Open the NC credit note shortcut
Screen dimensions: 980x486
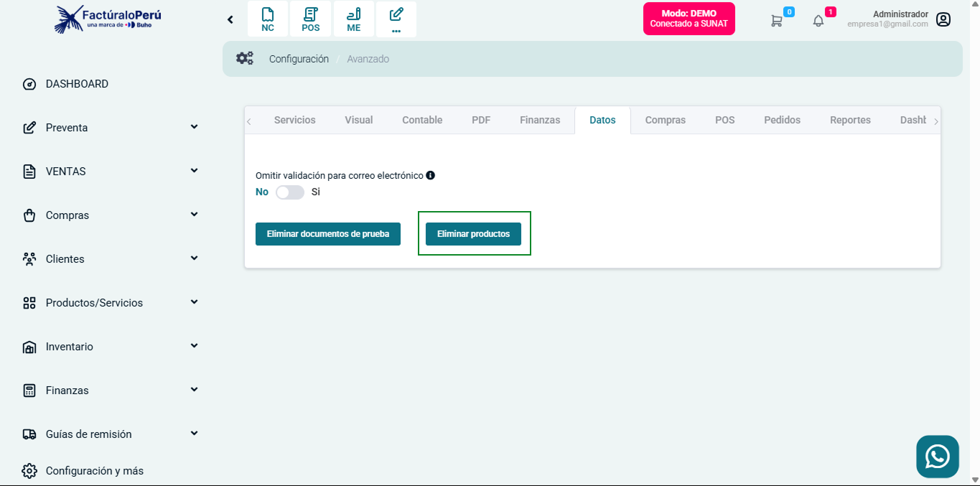tap(268, 19)
